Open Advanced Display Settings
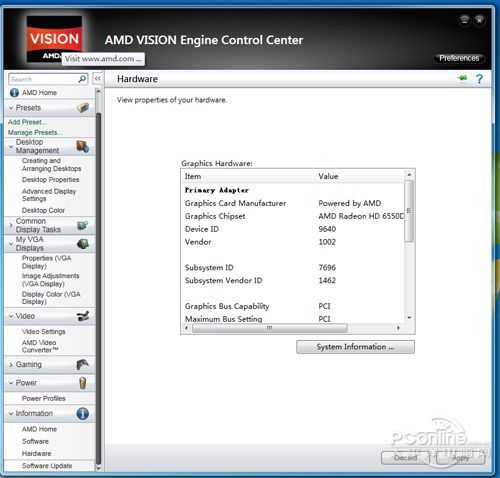This screenshot has width=500, height=478. 49,195
